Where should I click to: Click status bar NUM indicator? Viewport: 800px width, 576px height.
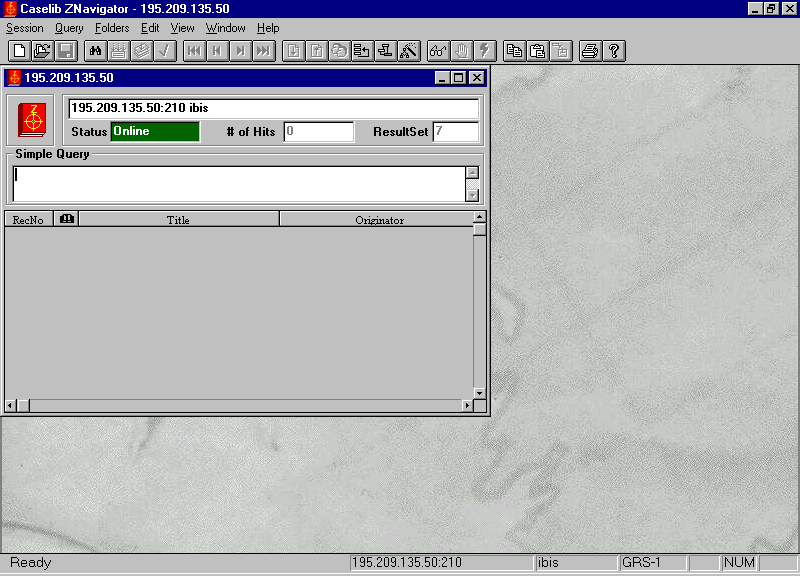pos(739,563)
